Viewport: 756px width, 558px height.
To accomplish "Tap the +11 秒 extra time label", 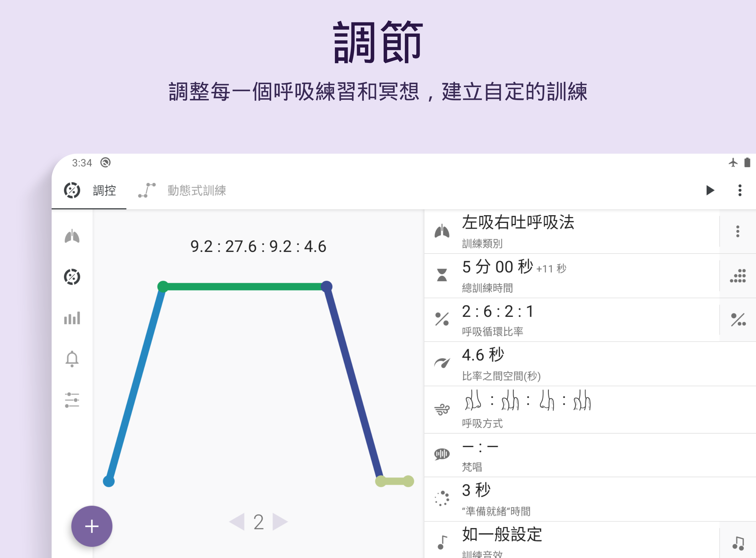I will pyautogui.click(x=551, y=269).
